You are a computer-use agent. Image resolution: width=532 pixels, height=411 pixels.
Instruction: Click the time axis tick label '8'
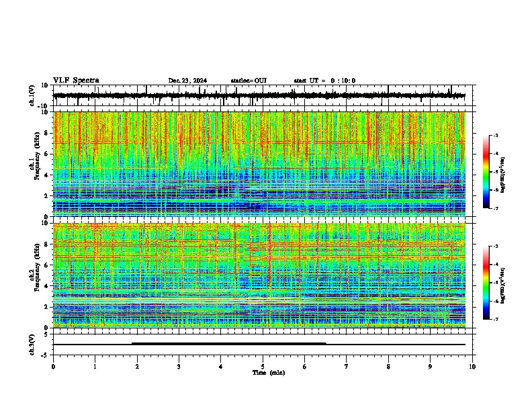tap(388, 367)
